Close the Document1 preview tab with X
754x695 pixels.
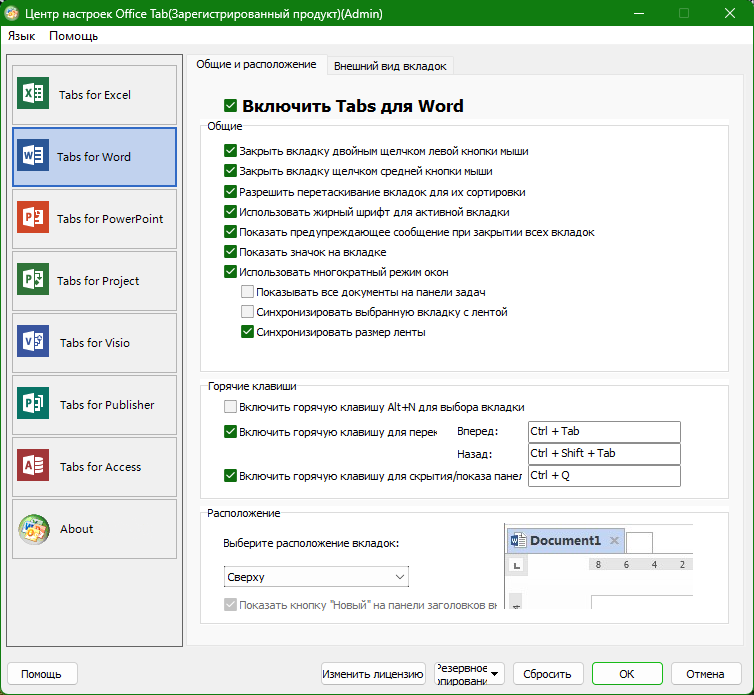coord(614,541)
